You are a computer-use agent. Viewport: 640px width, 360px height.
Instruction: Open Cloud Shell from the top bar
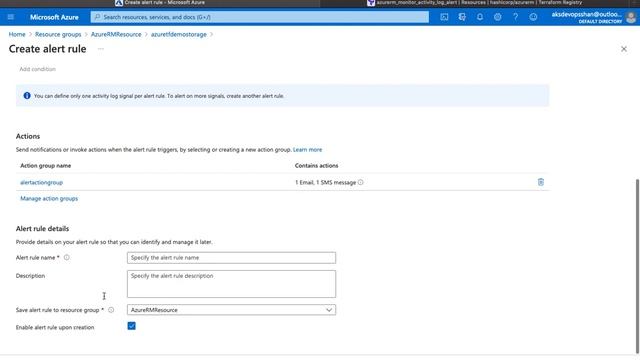(444, 17)
